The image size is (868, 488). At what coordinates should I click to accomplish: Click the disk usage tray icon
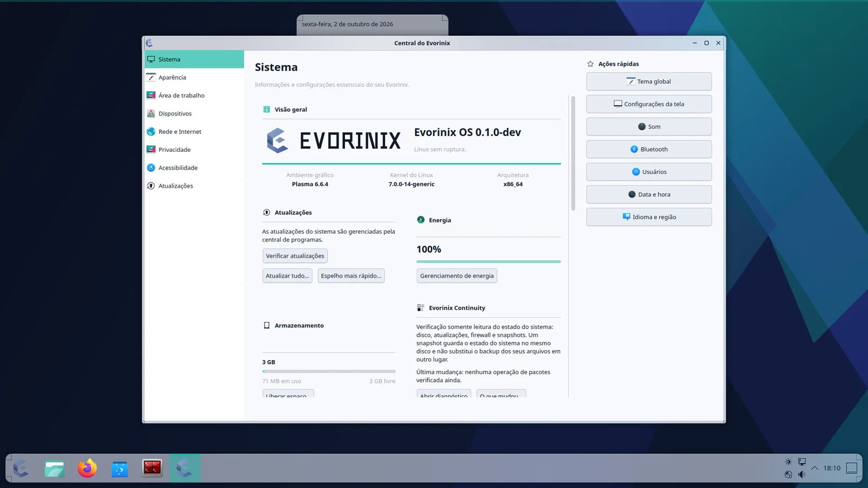(788, 474)
